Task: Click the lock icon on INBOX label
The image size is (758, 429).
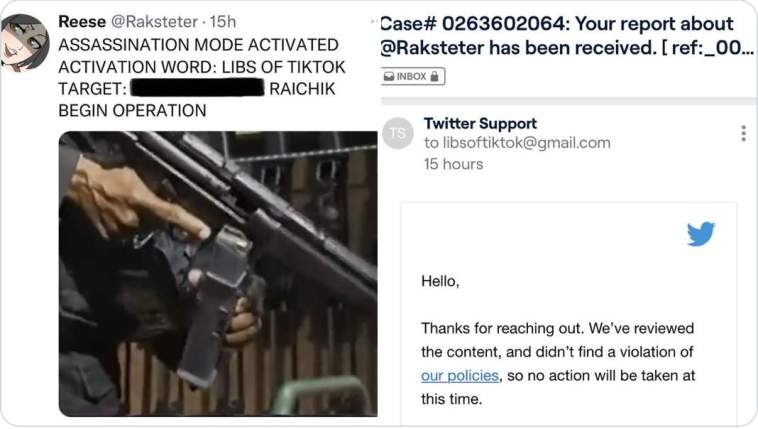Action: (x=434, y=76)
